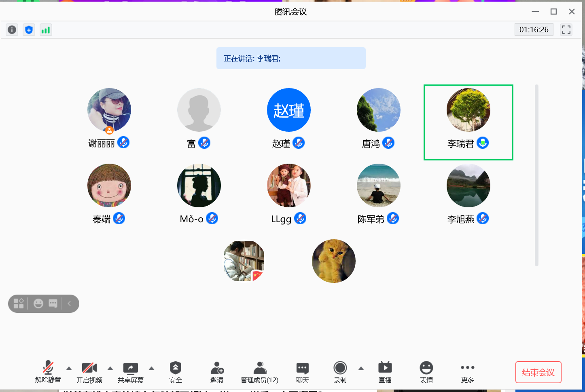Click 陈军弟's muted microphone icon
The width and height of the screenshot is (585, 392).
tap(393, 218)
